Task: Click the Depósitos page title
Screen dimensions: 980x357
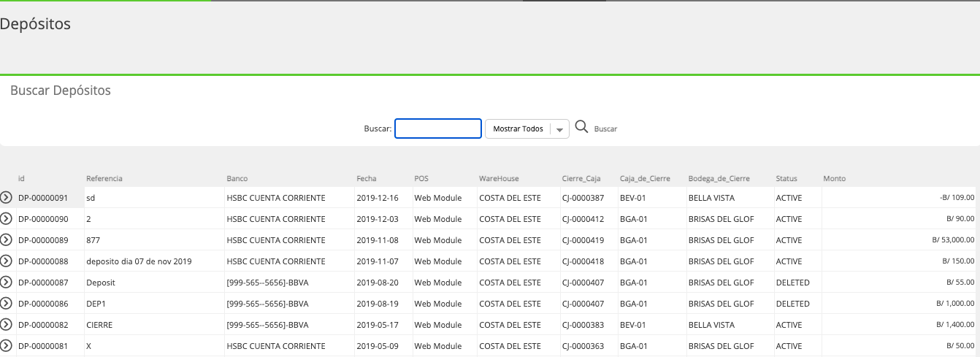Action: tap(35, 24)
